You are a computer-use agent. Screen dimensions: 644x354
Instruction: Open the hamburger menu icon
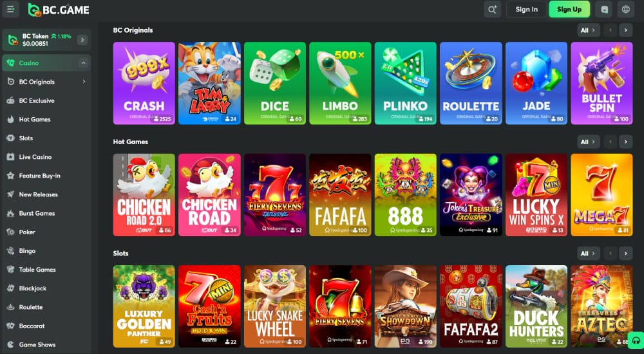pos(11,9)
